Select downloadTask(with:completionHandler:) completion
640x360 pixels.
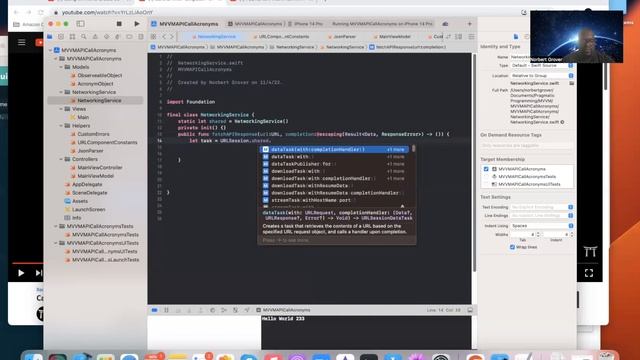pyautogui.click(x=335, y=179)
